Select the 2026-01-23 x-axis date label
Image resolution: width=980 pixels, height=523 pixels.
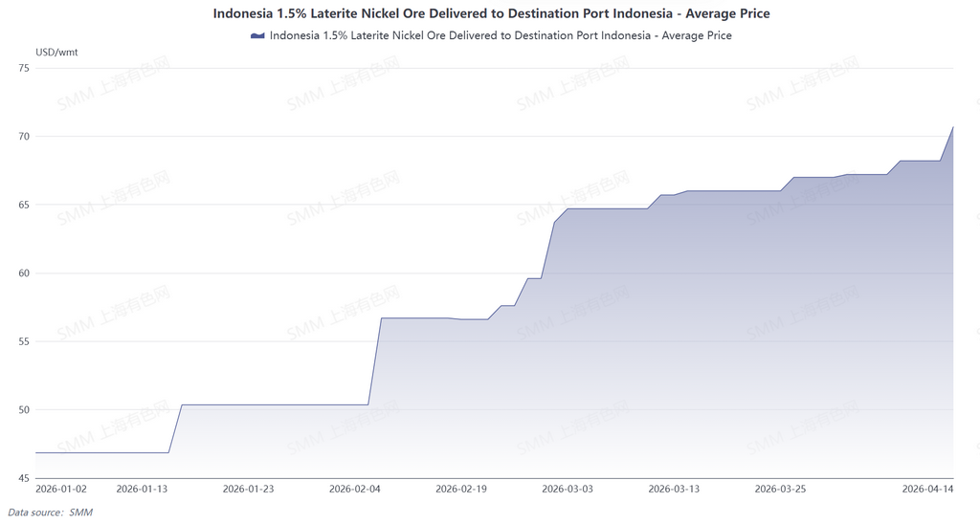pyautogui.click(x=248, y=489)
